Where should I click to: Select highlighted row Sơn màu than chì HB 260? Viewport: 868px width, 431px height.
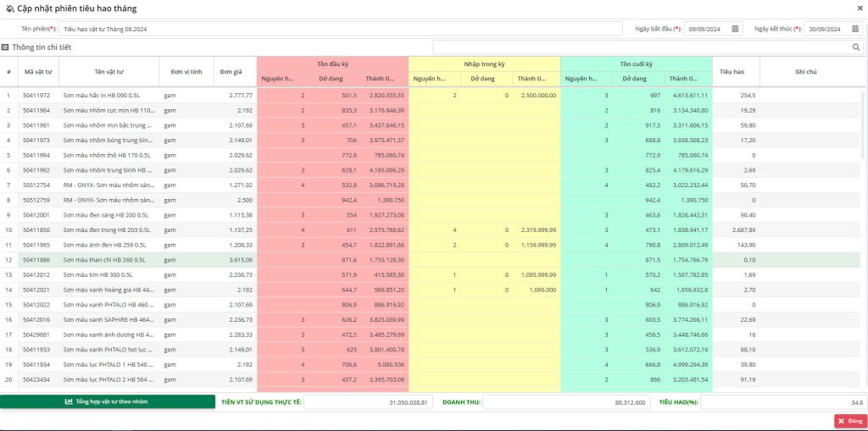click(x=431, y=260)
